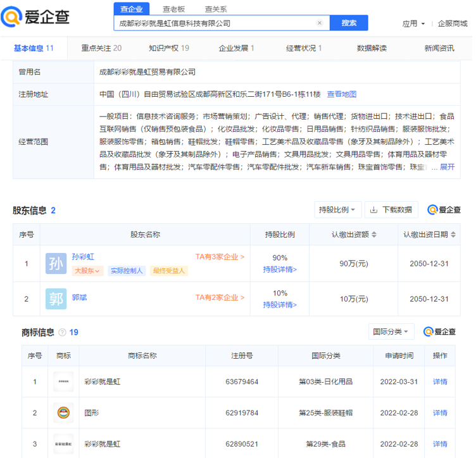Viewport: 476px width, 458px height.
Task: Switch to the 查老板 search tab
Action: click(x=173, y=9)
